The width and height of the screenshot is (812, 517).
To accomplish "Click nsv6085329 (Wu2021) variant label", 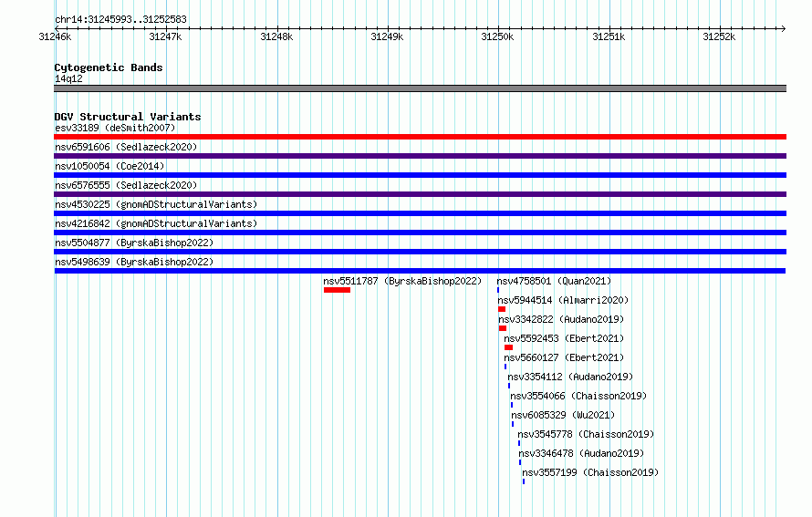I will coord(563,415).
